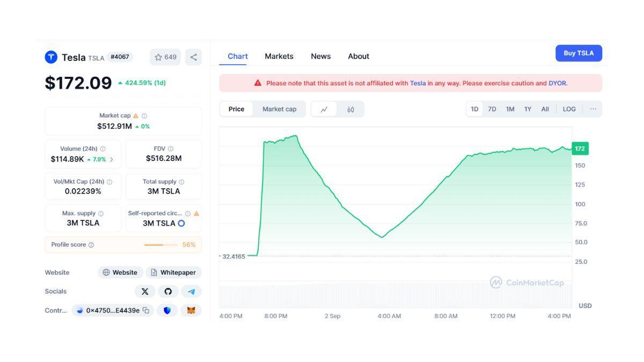The image size is (644, 362).
Task: Click the Profile score progress bar
Action: 161,245
